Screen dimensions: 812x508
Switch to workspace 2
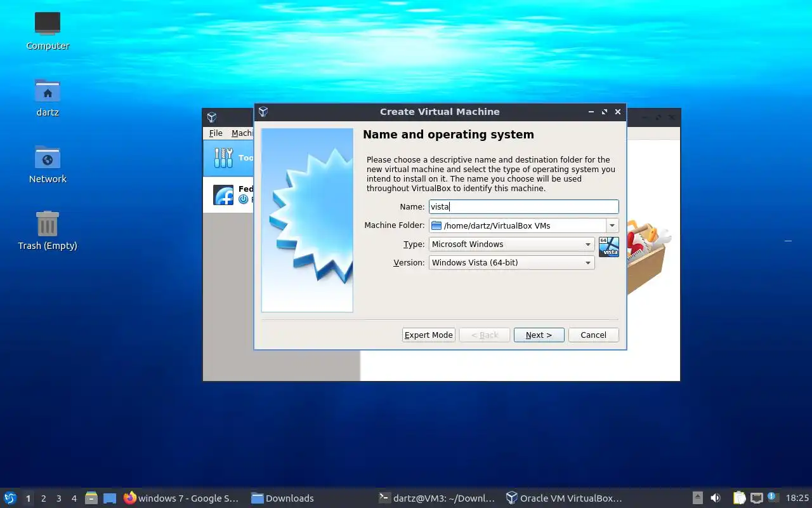point(44,498)
